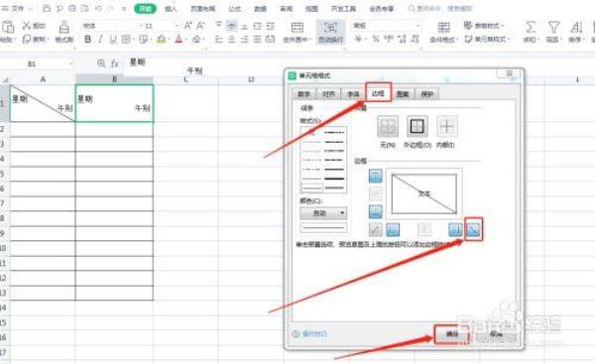Decrease font size with the A- icon
This screenshot has height=364, width=595.
[200, 26]
